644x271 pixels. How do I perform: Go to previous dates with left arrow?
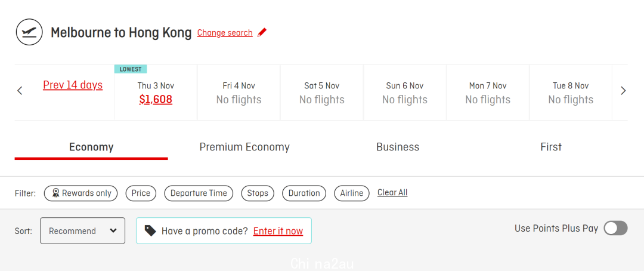click(x=20, y=91)
